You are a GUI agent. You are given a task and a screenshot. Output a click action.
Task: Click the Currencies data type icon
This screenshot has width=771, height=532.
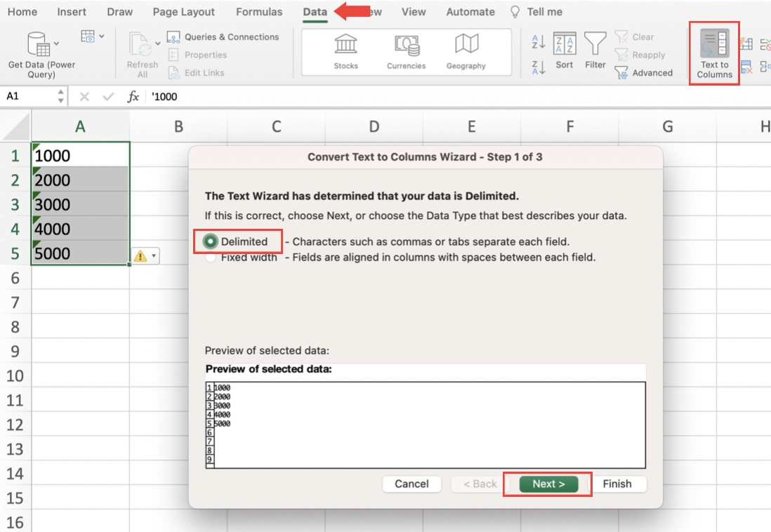[x=407, y=45]
